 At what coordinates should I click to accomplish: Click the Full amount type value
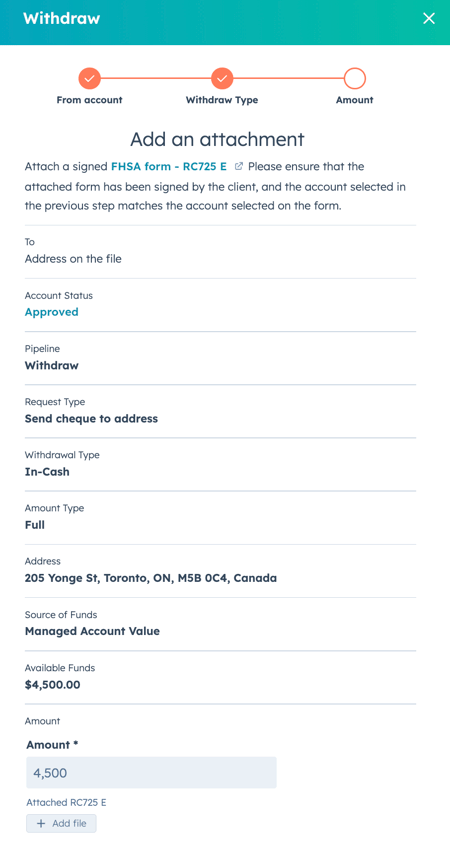pyautogui.click(x=35, y=525)
